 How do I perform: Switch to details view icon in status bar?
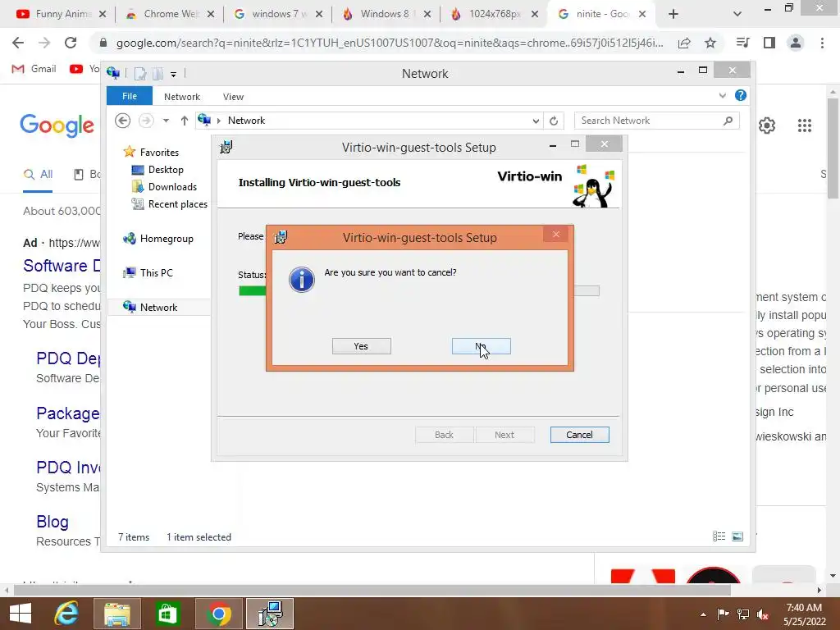[x=719, y=536]
